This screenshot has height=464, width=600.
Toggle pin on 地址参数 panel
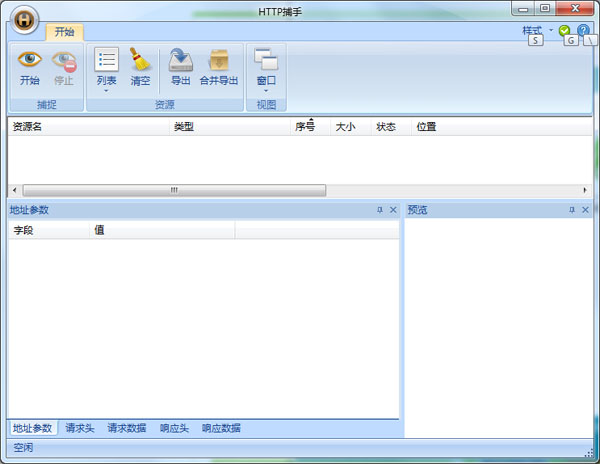pyautogui.click(x=380, y=210)
